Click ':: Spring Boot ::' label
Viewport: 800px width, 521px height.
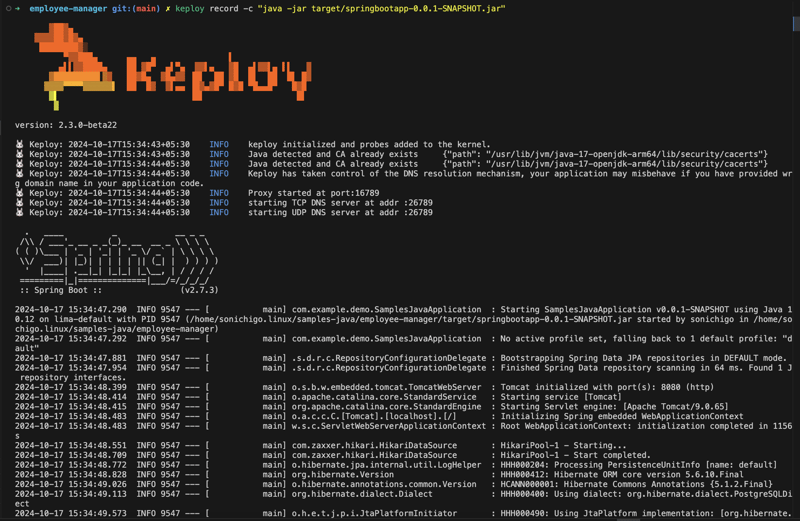tap(61, 290)
